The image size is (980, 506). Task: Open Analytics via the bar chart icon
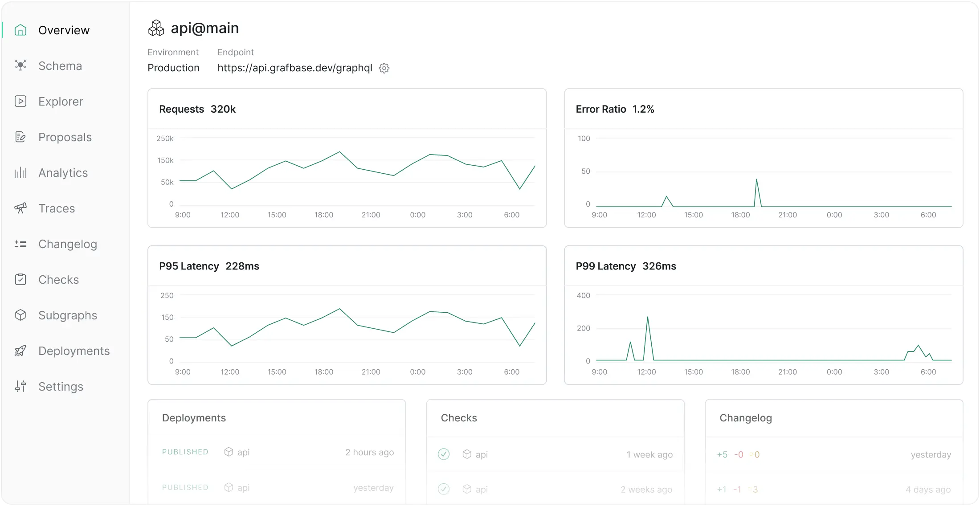(20, 172)
